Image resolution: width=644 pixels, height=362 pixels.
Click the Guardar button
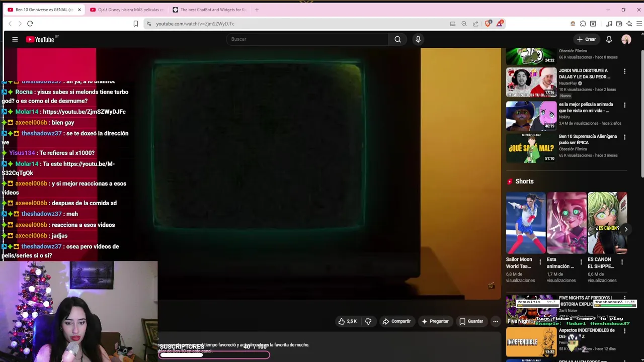pos(471,321)
